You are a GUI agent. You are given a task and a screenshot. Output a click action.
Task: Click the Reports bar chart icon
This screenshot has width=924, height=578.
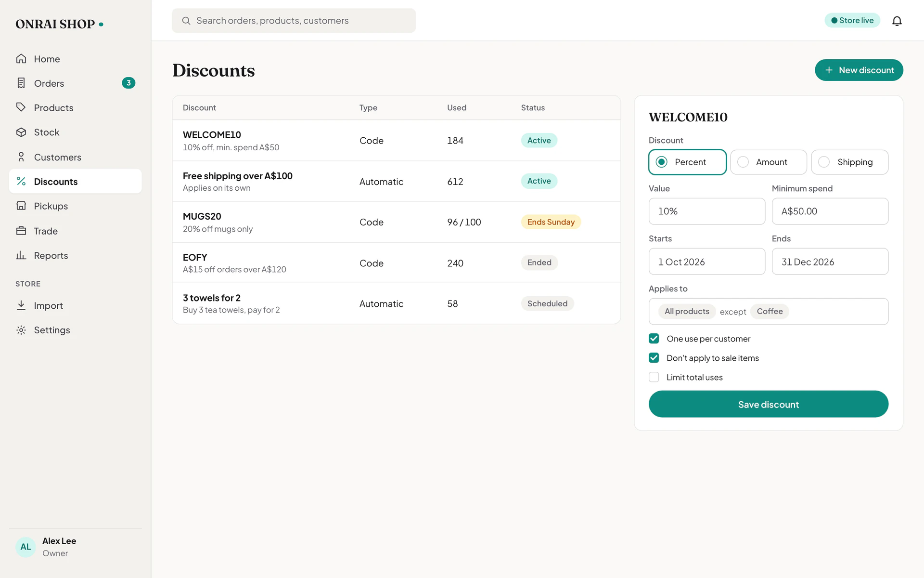[x=21, y=255]
